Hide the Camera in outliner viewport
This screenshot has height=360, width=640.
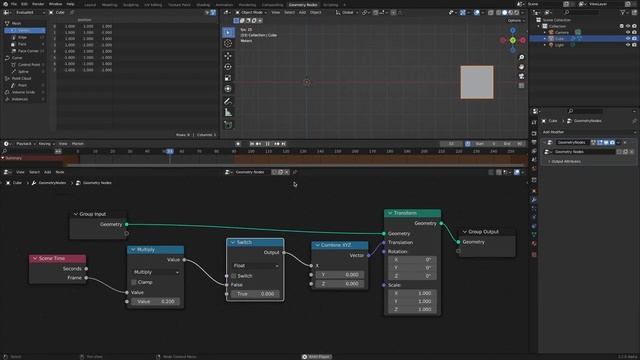(x=628, y=32)
